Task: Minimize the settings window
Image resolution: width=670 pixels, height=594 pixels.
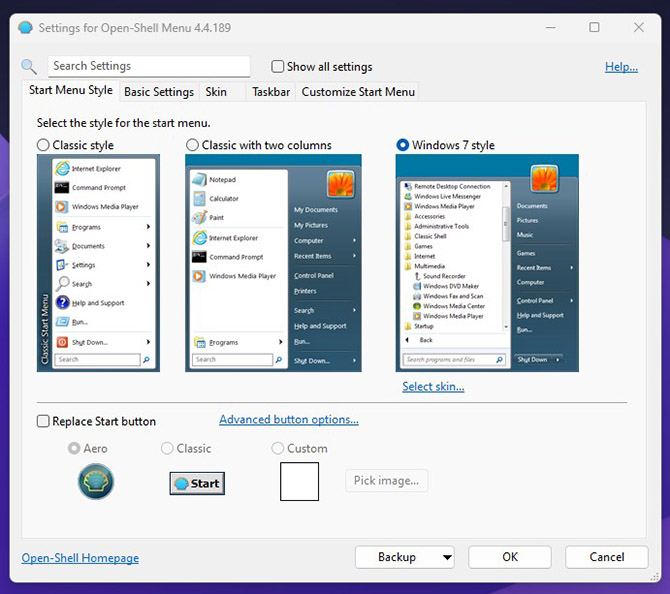Action: [551, 27]
